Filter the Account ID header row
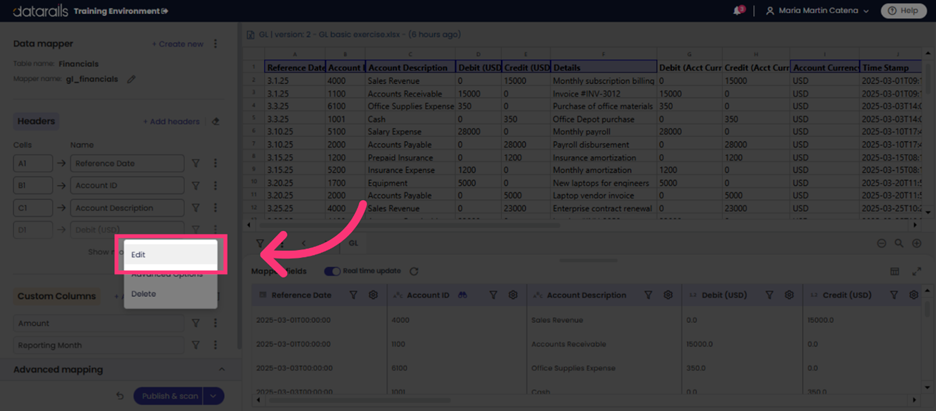Image resolution: width=936 pixels, height=411 pixels. (195, 186)
